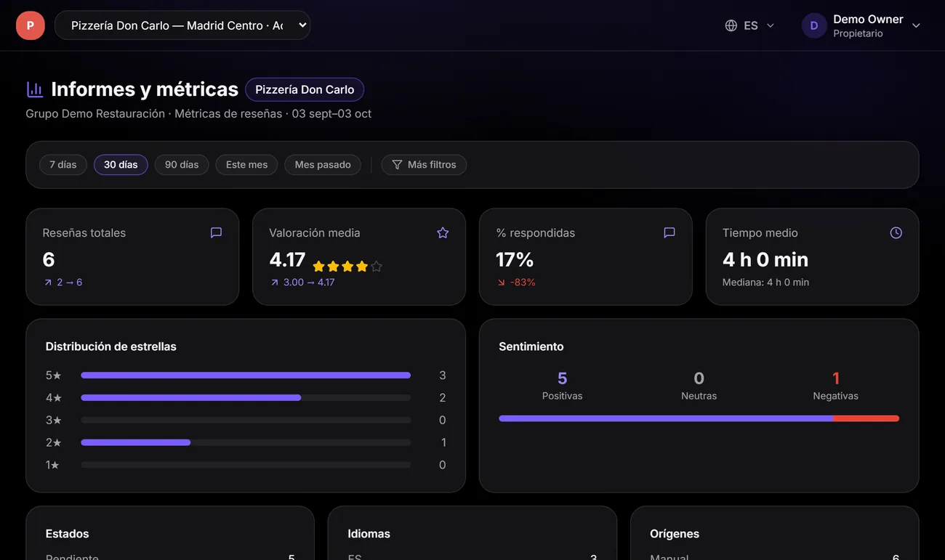
Task: Click the 3★ row label
Action: [54, 421]
